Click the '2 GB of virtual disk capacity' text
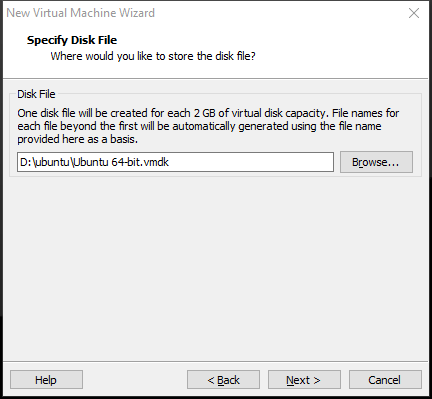 point(259,113)
